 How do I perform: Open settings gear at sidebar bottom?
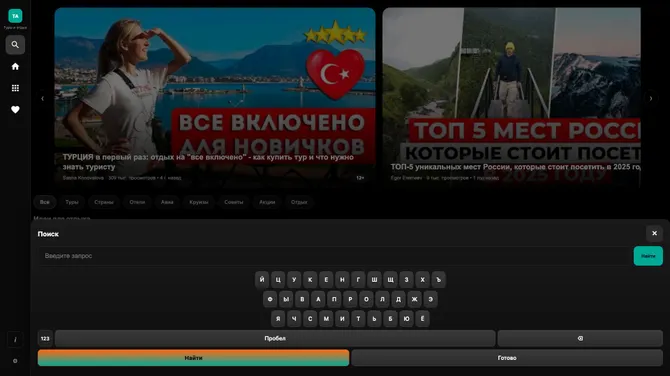15,361
